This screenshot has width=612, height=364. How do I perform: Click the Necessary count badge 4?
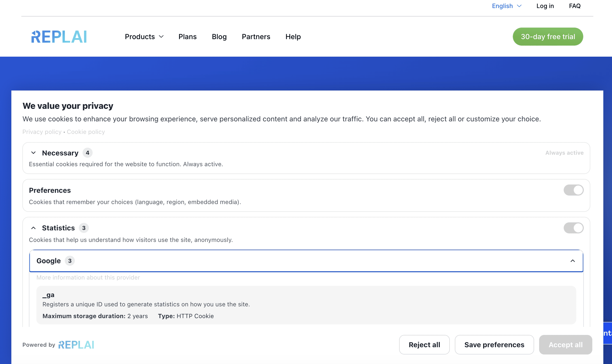pos(87,153)
